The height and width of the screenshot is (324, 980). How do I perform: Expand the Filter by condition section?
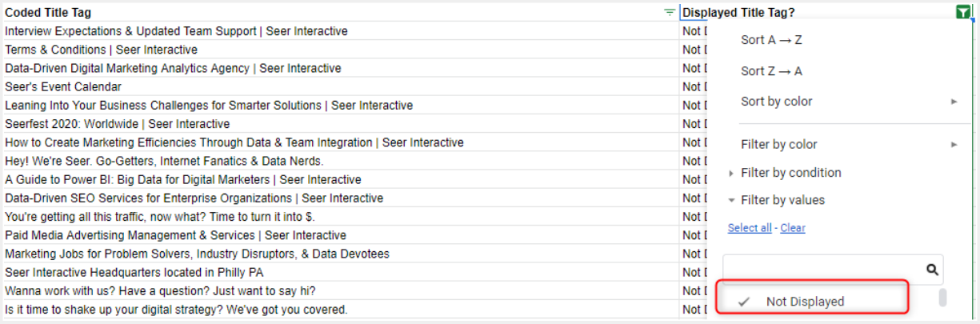790,173
